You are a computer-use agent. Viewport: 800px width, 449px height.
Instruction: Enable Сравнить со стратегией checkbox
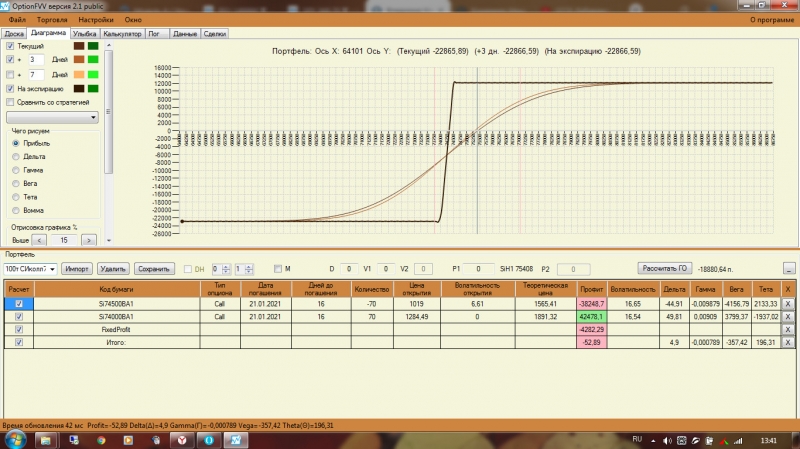pos(10,102)
